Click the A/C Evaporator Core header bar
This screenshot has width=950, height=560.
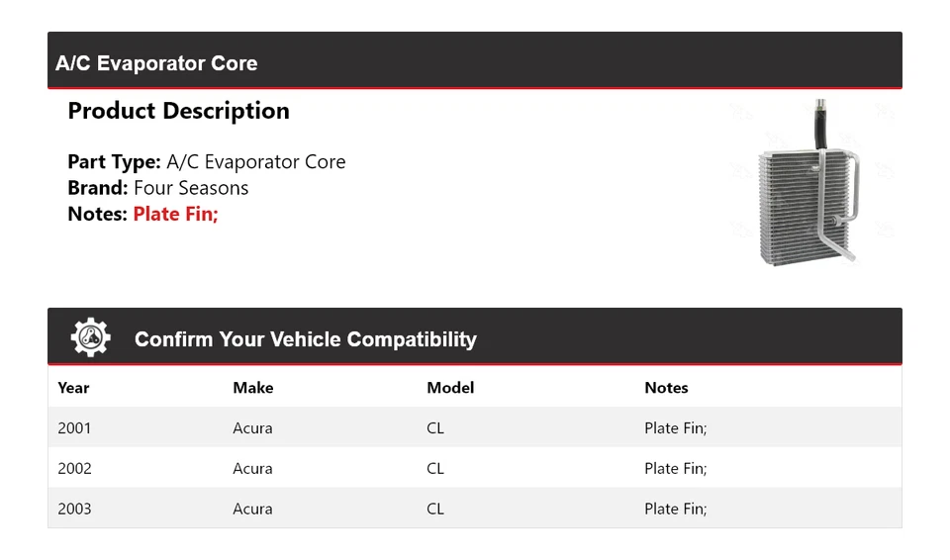click(x=156, y=63)
